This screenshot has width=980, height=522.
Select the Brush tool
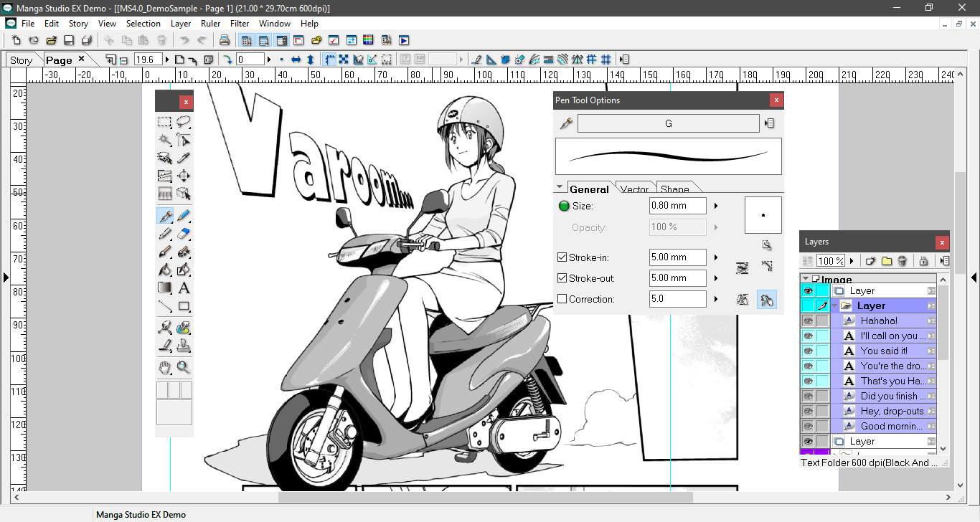(165, 252)
